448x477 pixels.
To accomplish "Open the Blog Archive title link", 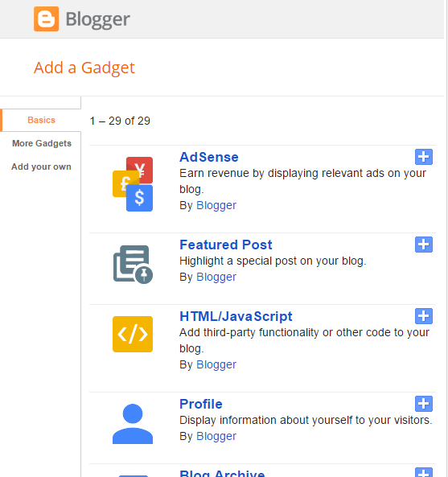I will (222, 473).
